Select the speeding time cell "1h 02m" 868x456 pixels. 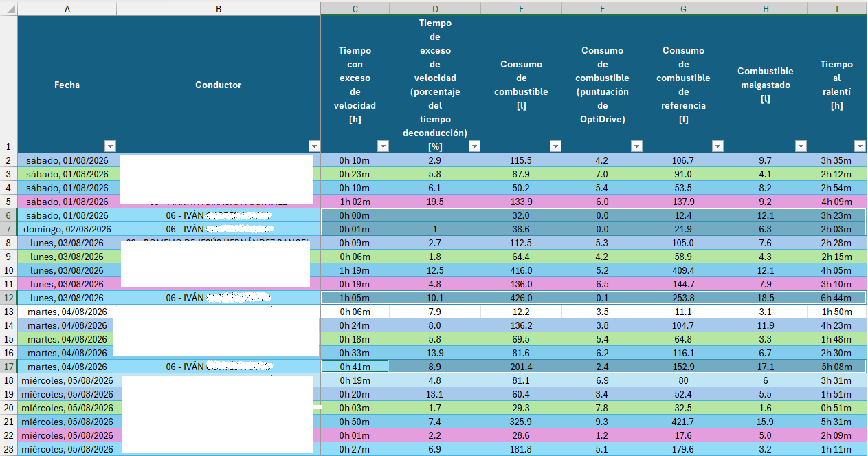pyautogui.click(x=355, y=202)
